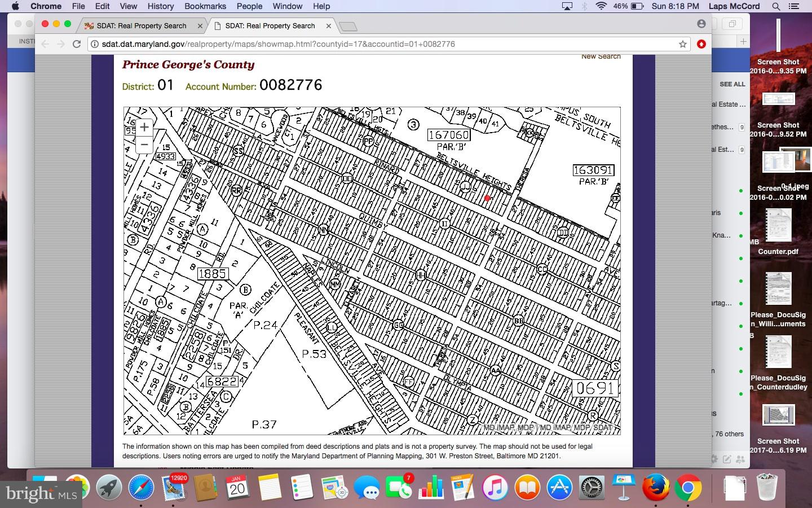Close the active SDAT Real Property Search tab

[329, 26]
